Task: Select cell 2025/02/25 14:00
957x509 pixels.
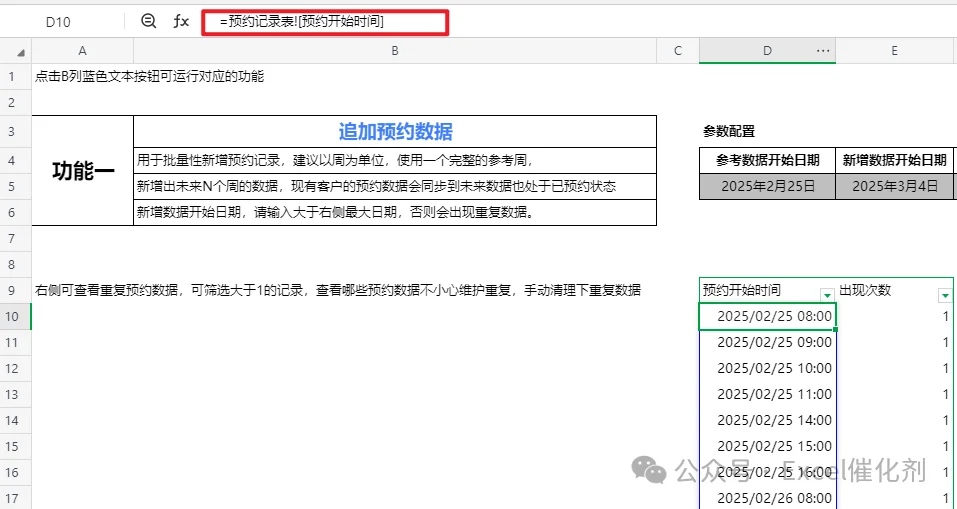Action: (x=767, y=421)
